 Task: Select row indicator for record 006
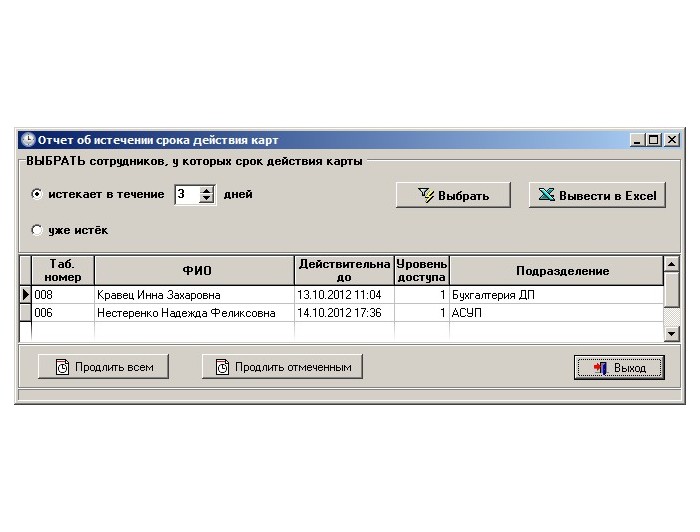[x=25, y=313]
